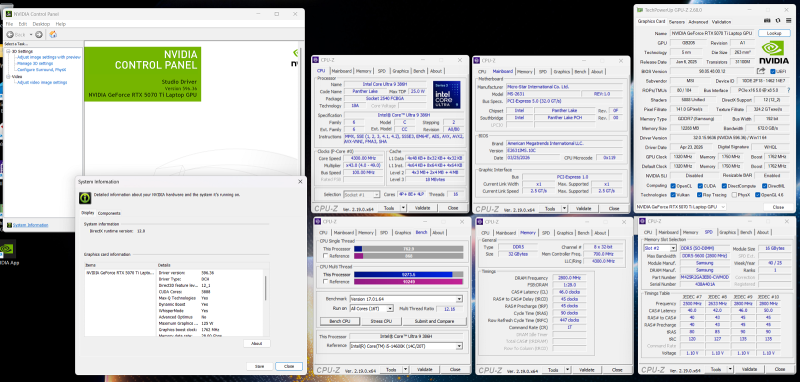
Task: Click the Forward arrow in NVIDIA Control Panel
Action: point(39,34)
